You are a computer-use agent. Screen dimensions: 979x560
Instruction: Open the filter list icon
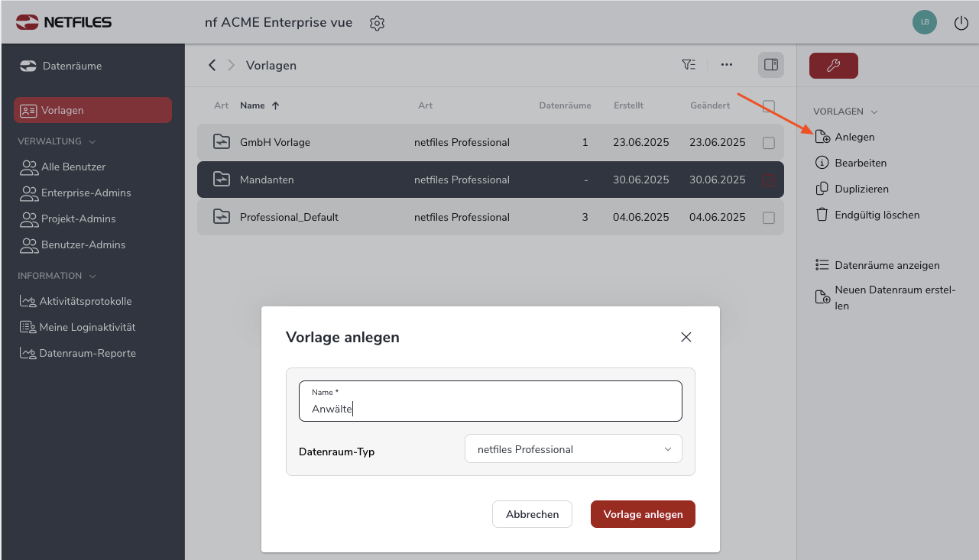[x=689, y=65]
